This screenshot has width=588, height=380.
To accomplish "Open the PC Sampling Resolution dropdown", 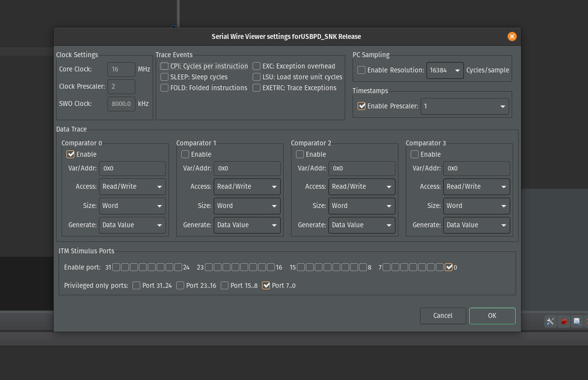I will tap(445, 70).
